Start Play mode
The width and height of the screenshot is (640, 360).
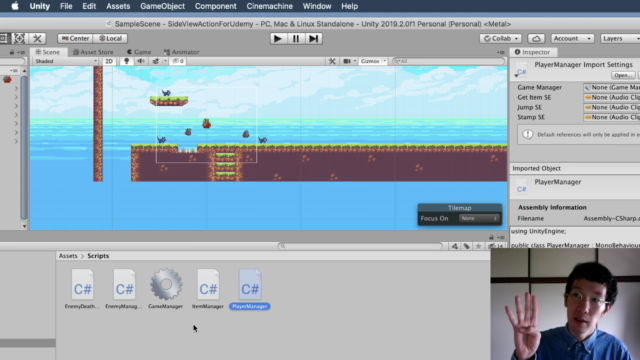click(278, 38)
